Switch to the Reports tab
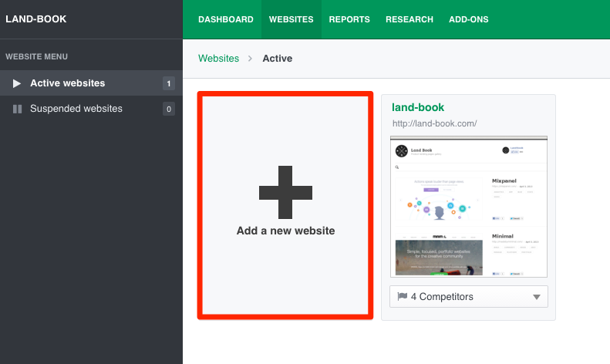This screenshot has width=610, height=364. (349, 19)
